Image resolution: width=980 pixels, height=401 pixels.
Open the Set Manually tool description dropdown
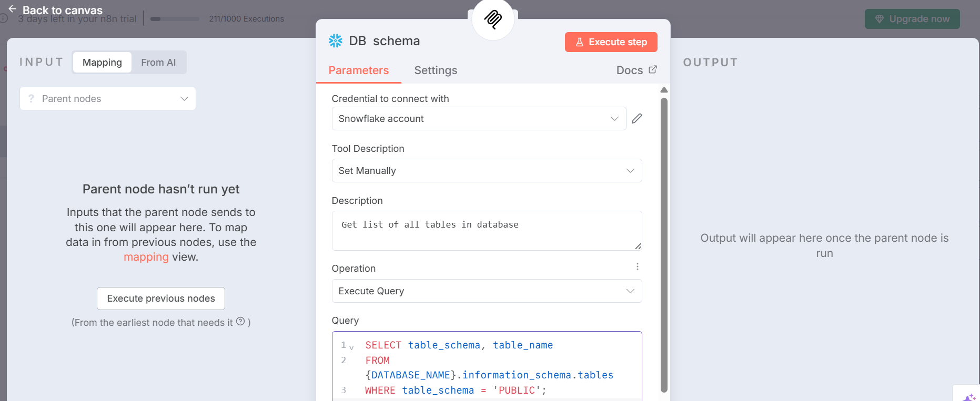[487, 171]
